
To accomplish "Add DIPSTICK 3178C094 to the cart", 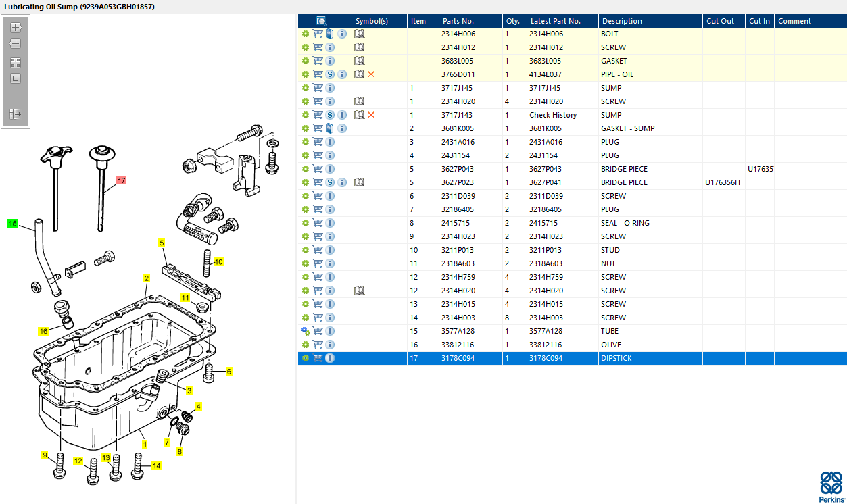I will (x=318, y=358).
